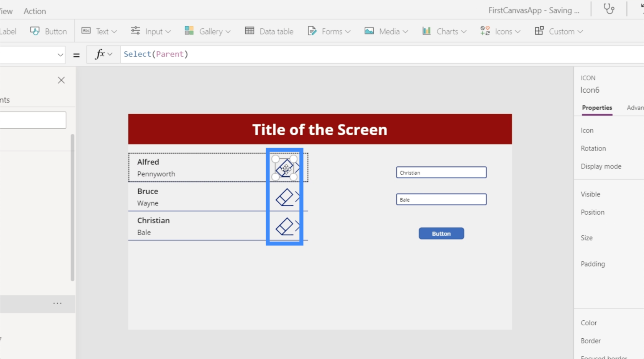644x359 pixels.
Task: Open the Charts dropdown
Action: click(444, 31)
